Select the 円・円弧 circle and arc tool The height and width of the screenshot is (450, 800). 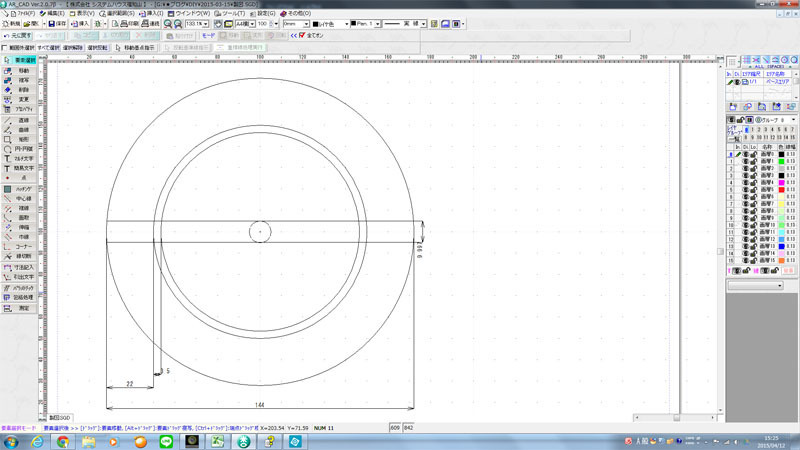pyautogui.click(x=19, y=149)
